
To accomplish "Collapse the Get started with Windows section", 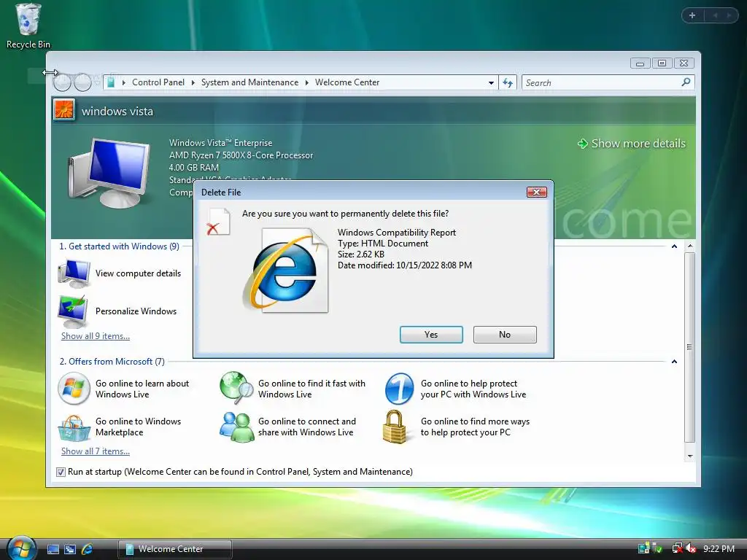I will [x=674, y=246].
